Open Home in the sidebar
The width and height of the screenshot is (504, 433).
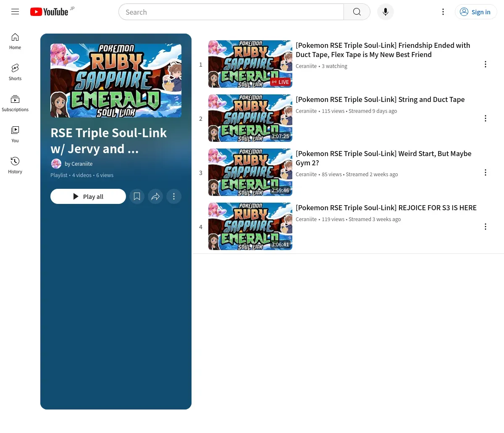15,41
